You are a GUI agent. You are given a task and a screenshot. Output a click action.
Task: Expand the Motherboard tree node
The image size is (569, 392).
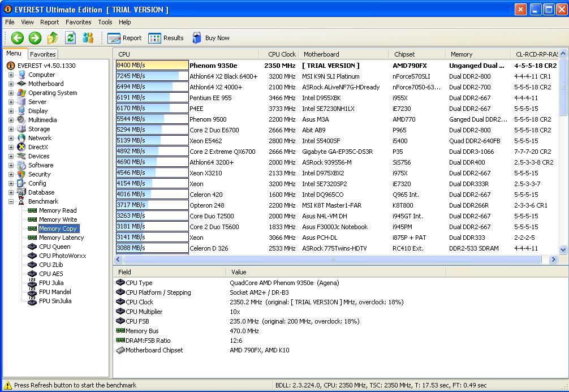[x=11, y=84]
